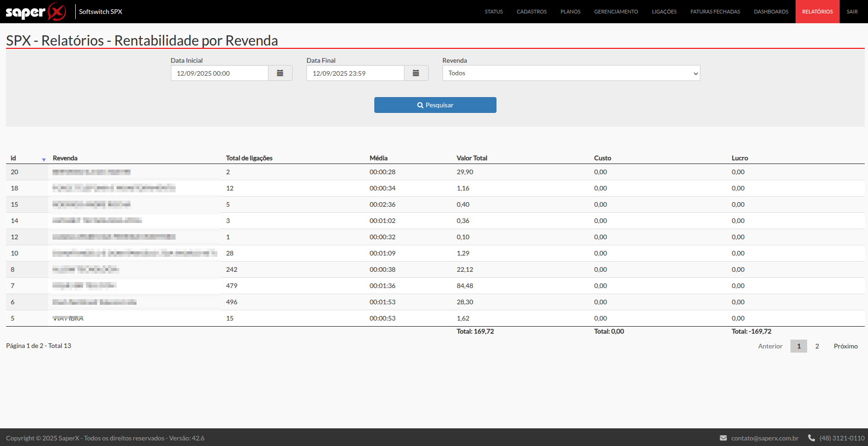Click the Próximo pagination link
The width and height of the screenshot is (868, 446).
pos(846,346)
